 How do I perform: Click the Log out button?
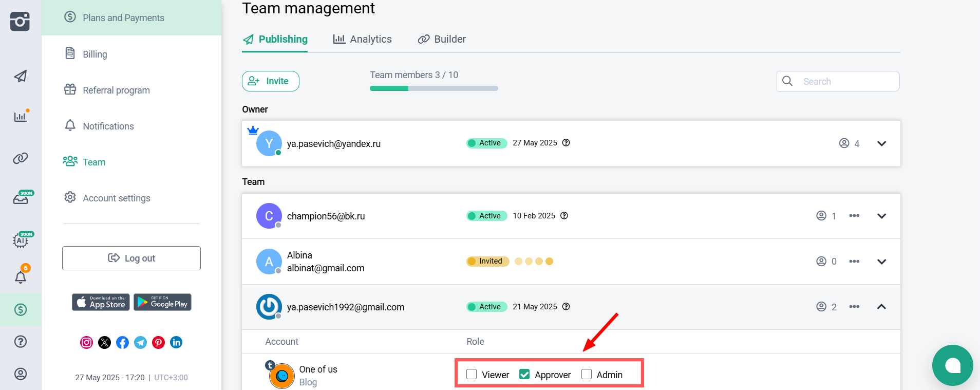131,258
